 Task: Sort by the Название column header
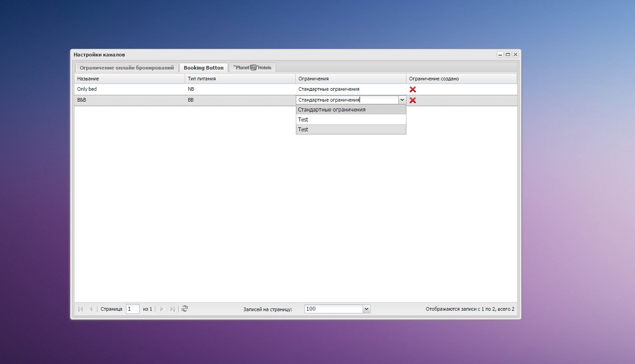click(130, 79)
